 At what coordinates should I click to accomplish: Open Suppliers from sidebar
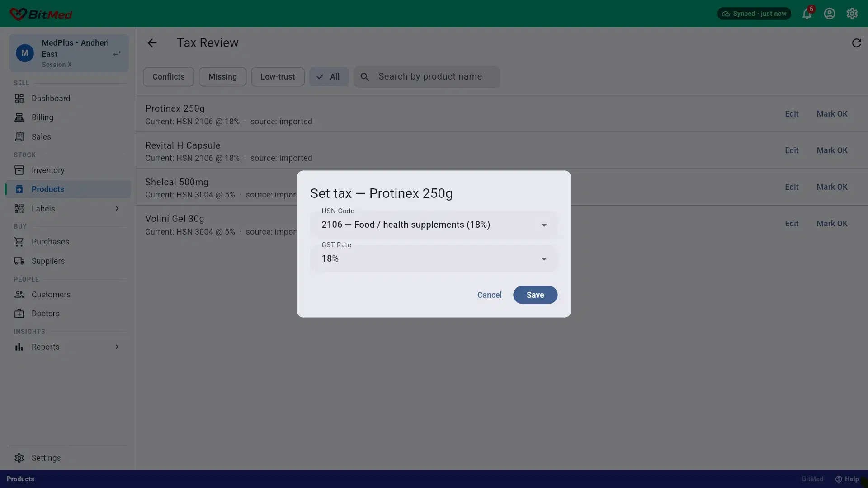point(68,261)
